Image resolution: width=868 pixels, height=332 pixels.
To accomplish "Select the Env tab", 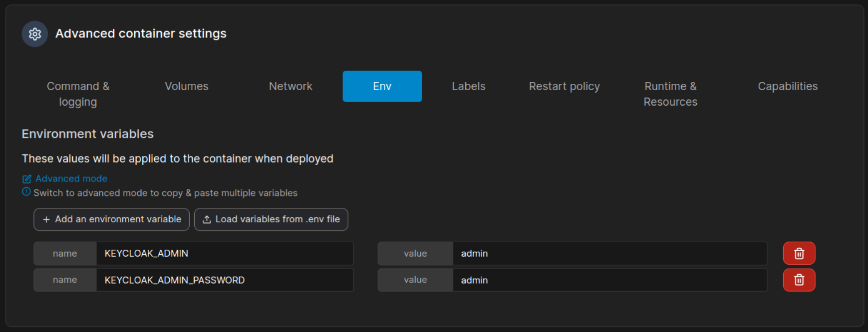I will [382, 86].
